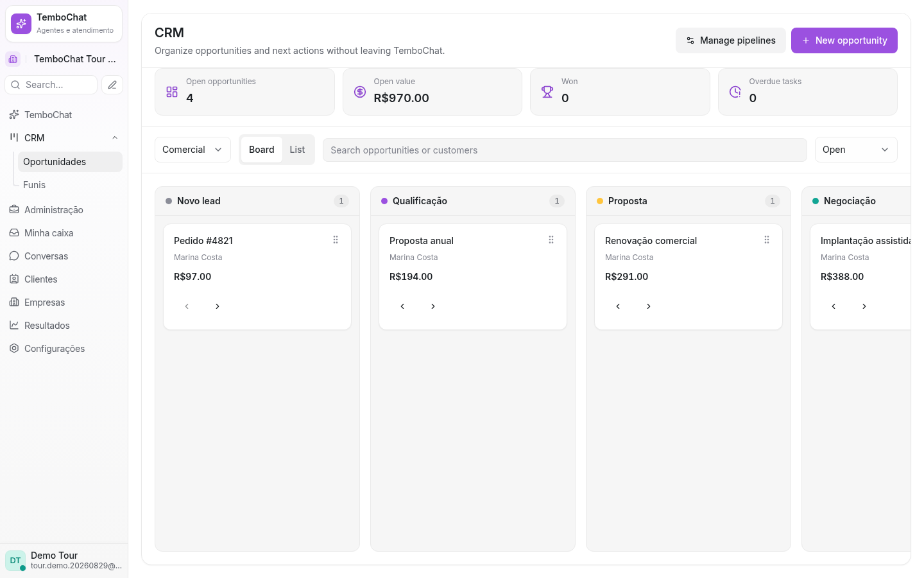924x578 pixels.
Task: Click Novo lead count badge
Action: (341, 201)
